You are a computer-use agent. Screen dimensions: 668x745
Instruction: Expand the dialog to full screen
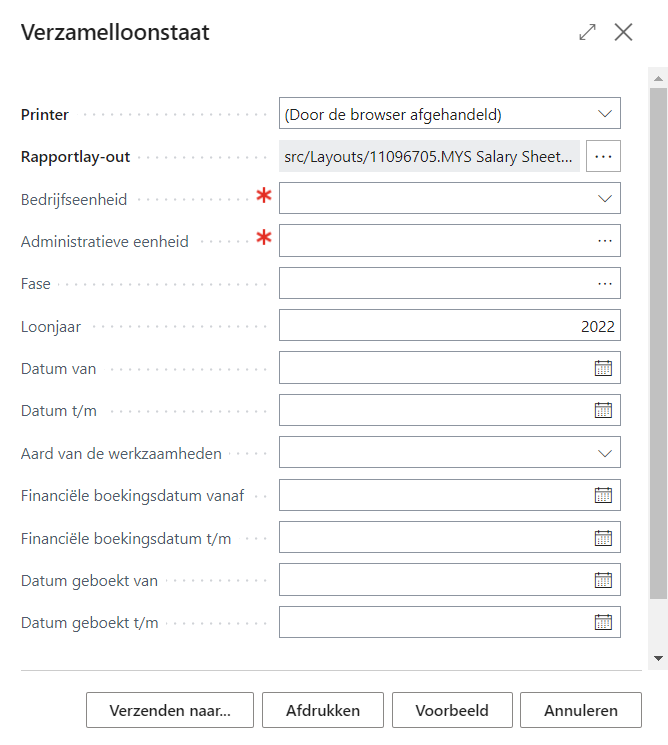[x=587, y=32]
